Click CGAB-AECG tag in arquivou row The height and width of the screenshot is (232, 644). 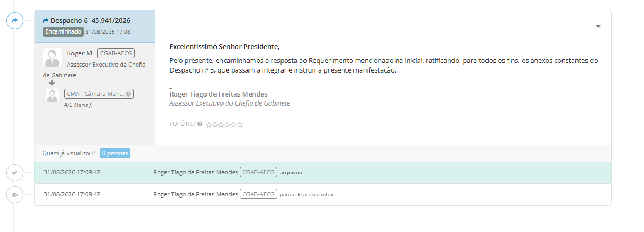pyautogui.click(x=258, y=172)
